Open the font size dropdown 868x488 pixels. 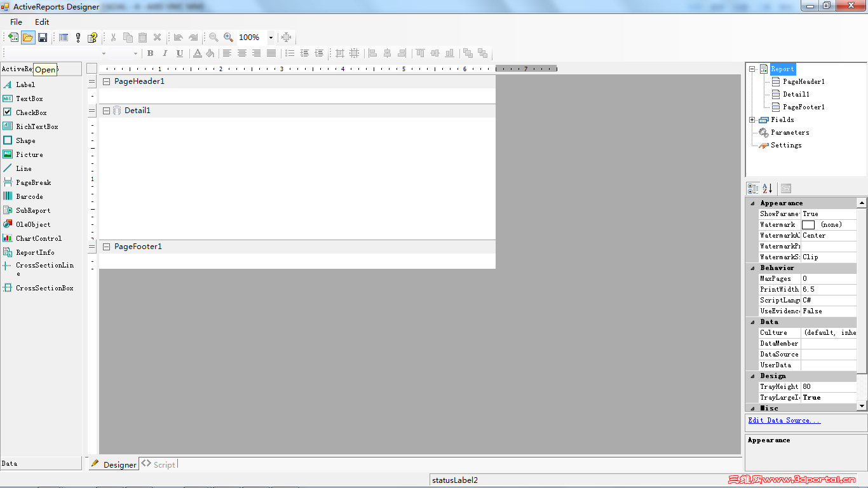[135, 53]
